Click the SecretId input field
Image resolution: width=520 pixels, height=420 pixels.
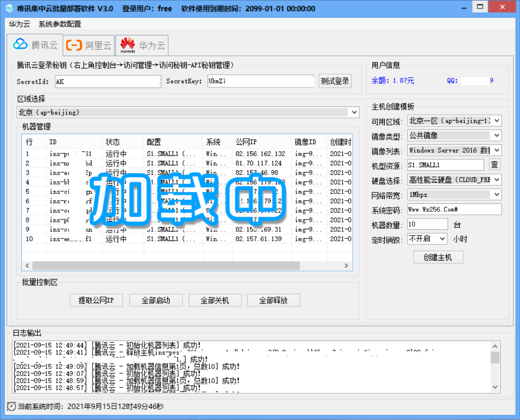(x=108, y=81)
